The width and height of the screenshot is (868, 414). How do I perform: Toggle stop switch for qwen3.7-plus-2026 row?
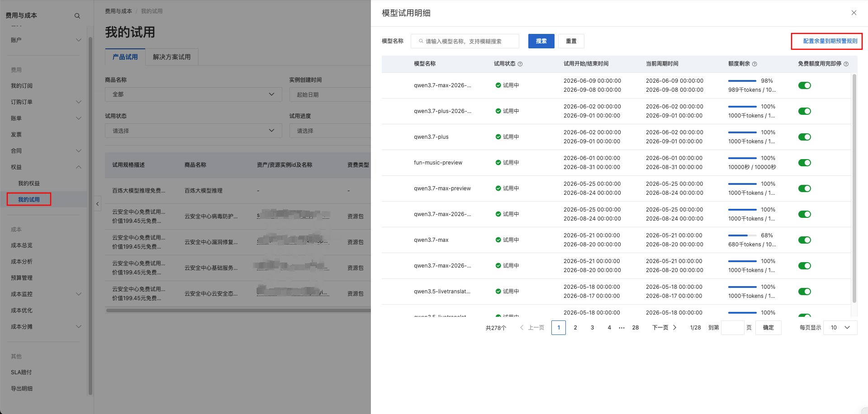click(804, 111)
